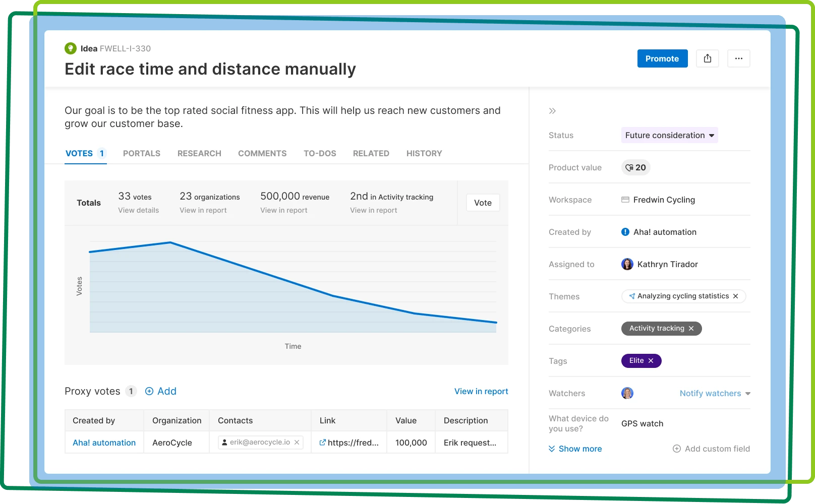Open the Research tab

pyautogui.click(x=199, y=153)
